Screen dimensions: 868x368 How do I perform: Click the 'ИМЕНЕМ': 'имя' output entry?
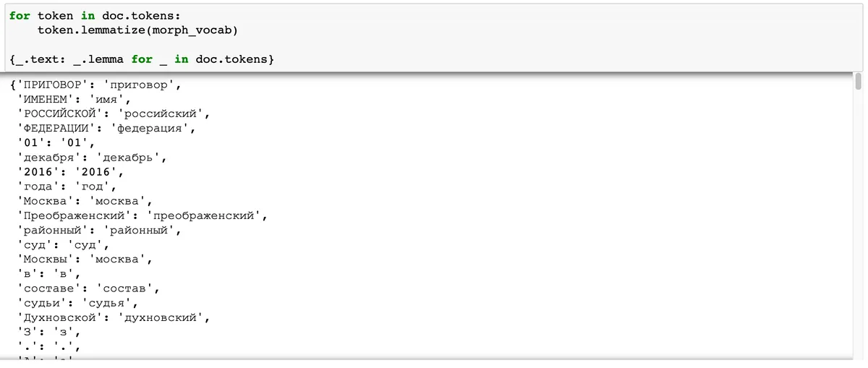74,100
